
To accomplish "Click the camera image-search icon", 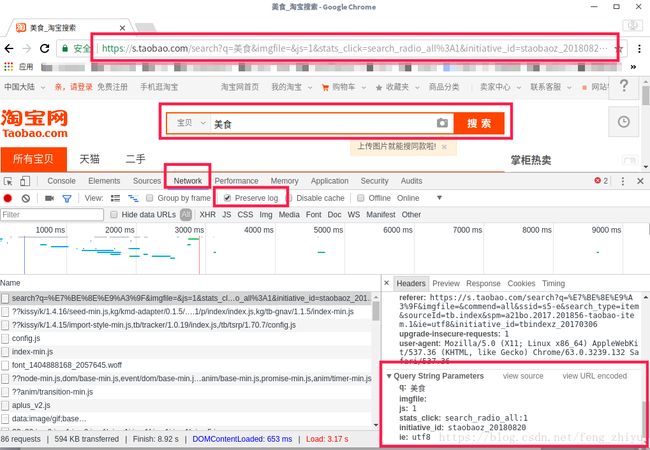I will coord(442,123).
